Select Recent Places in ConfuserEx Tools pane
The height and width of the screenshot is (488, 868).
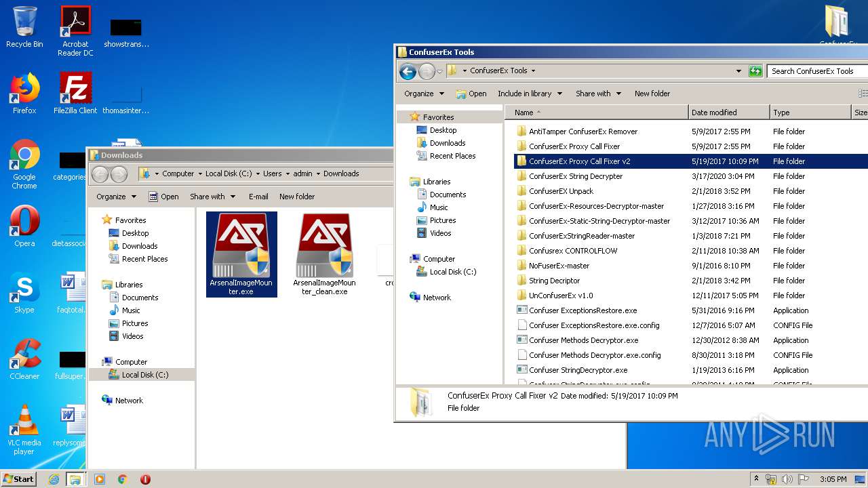point(446,156)
